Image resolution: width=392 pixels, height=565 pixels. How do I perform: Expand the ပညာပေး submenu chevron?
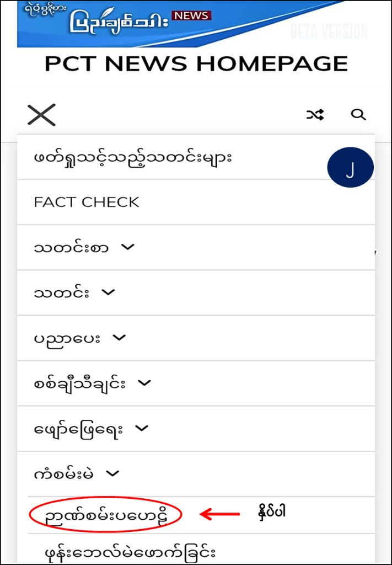click(x=119, y=338)
